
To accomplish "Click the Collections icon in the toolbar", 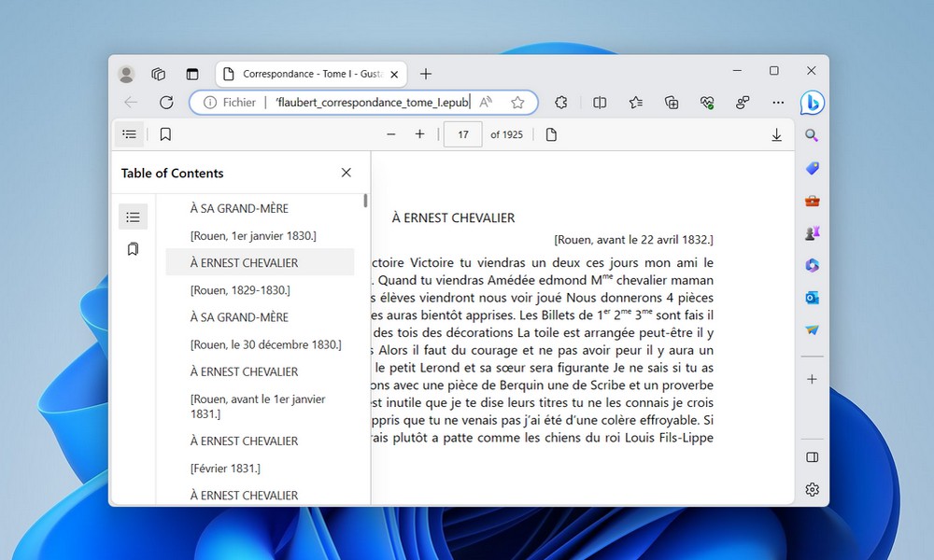I will [672, 103].
